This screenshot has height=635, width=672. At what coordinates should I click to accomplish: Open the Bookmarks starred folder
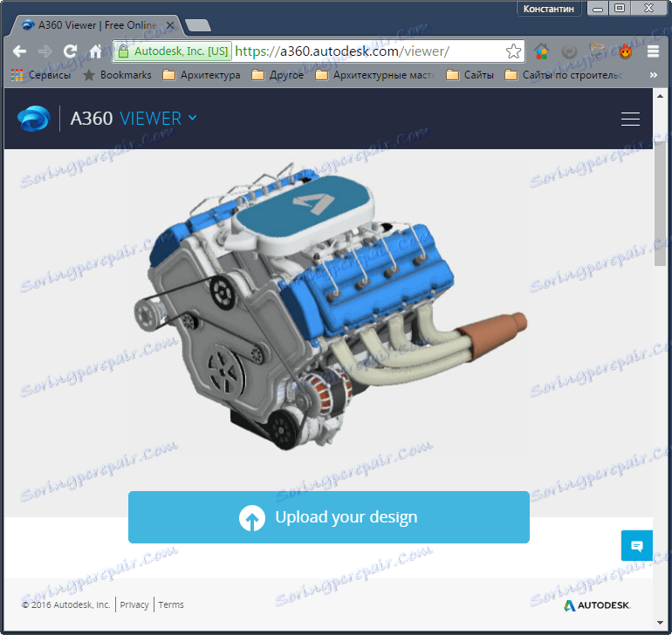point(117,75)
